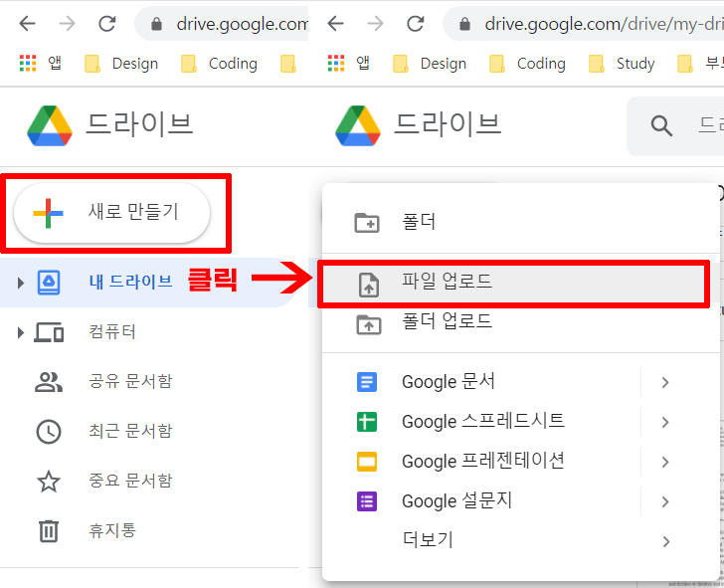
Task: Expand 내 드라이브 tree arrow
Action: click(20, 283)
